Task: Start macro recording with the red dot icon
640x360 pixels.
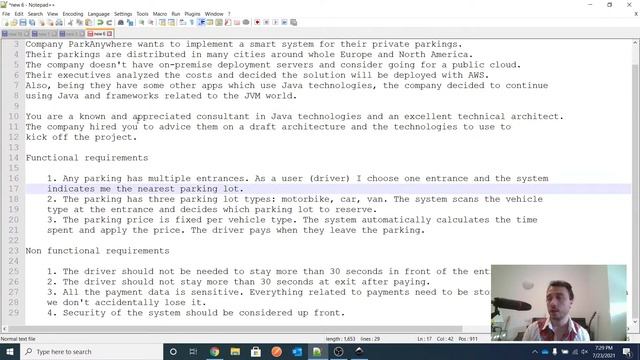Action: click(x=257, y=22)
